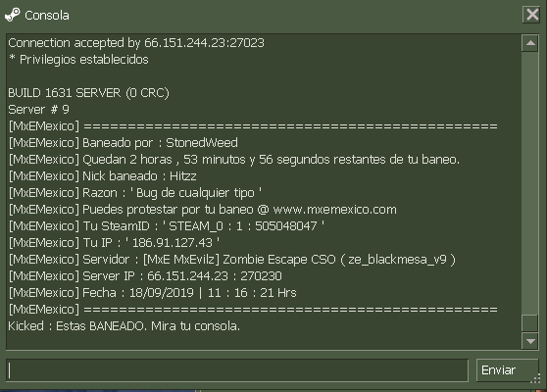Click the Consola window title text

point(47,16)
